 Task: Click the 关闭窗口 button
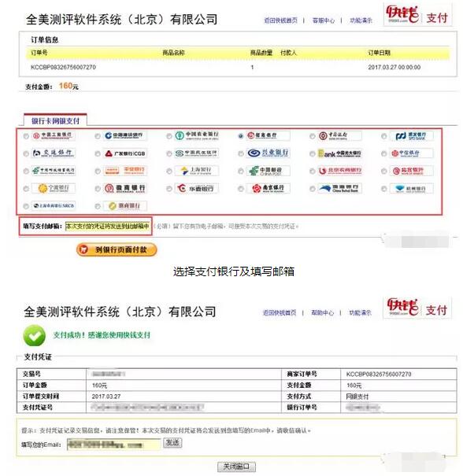(236, 467)
